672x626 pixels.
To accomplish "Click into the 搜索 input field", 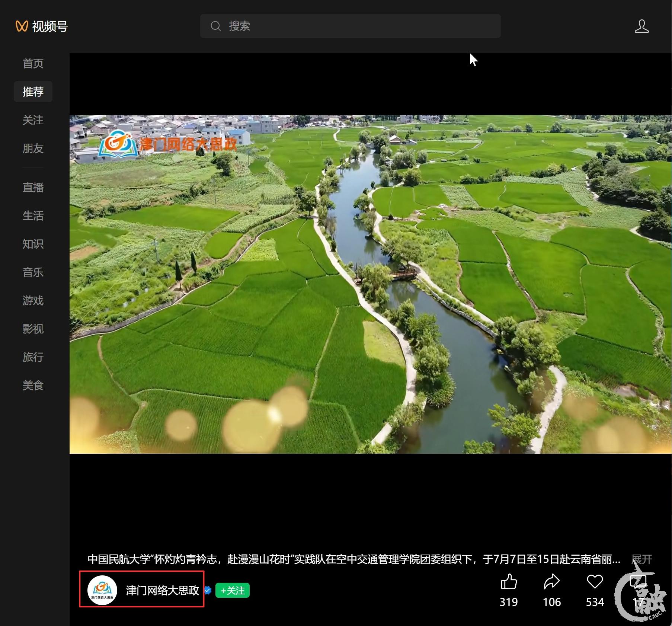I will click(357, 26).
